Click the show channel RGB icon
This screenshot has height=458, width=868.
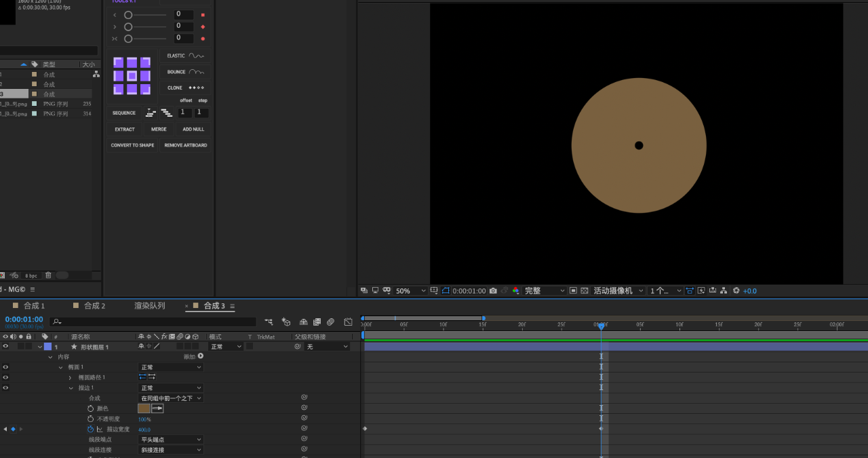[515, 290]
